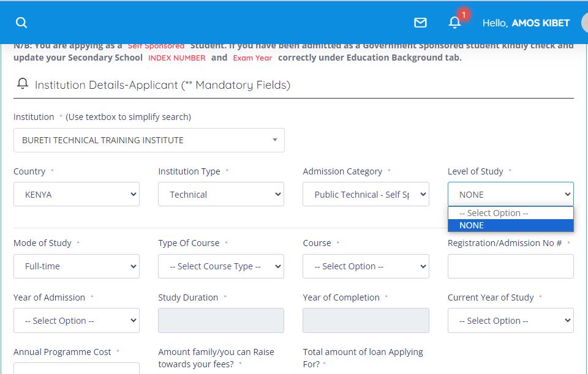Image resolution: width=588 pixels, height=374 pixels.
Task: Open the Country dropdown showing KENYA
Action: [x=77, y=194]
